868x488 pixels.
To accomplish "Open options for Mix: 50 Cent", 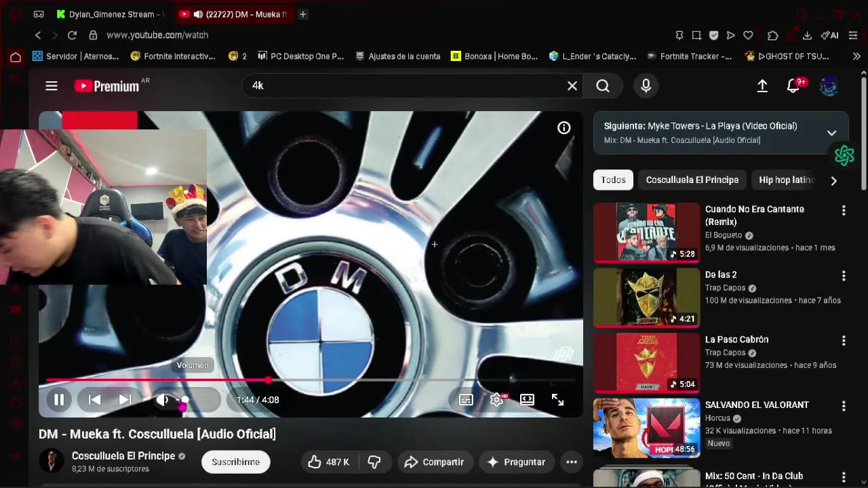I will point(844,477).
